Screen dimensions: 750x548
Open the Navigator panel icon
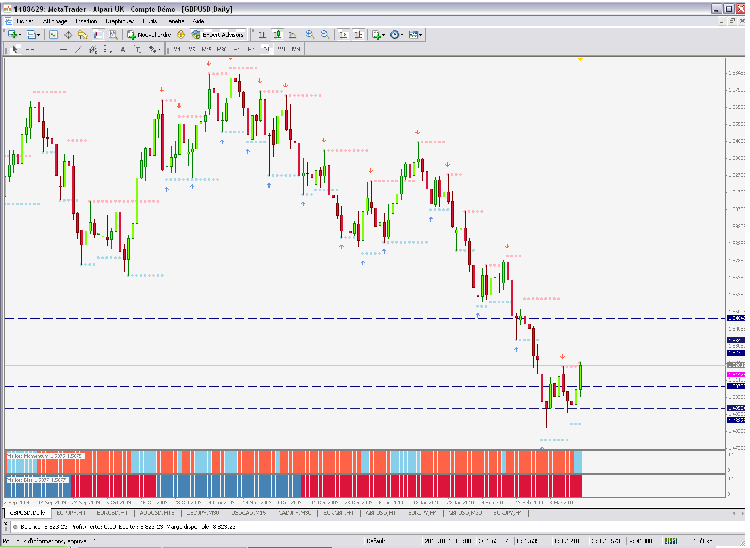pos(83,34)
